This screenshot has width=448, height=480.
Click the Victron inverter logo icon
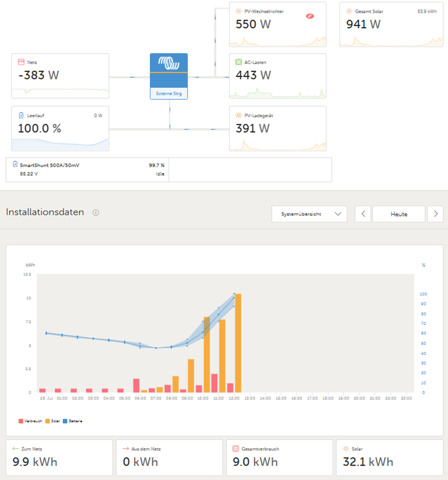[169, 63]
